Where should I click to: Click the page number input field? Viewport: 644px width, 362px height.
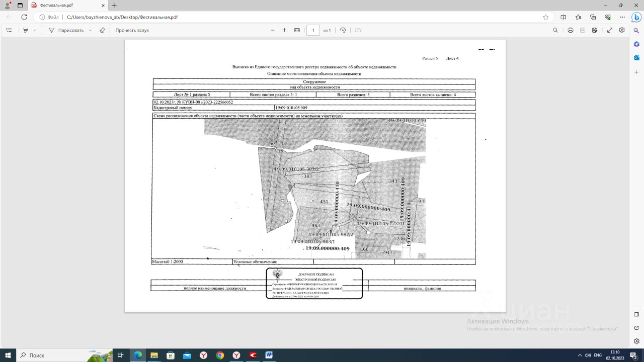[x=313, y=30]
